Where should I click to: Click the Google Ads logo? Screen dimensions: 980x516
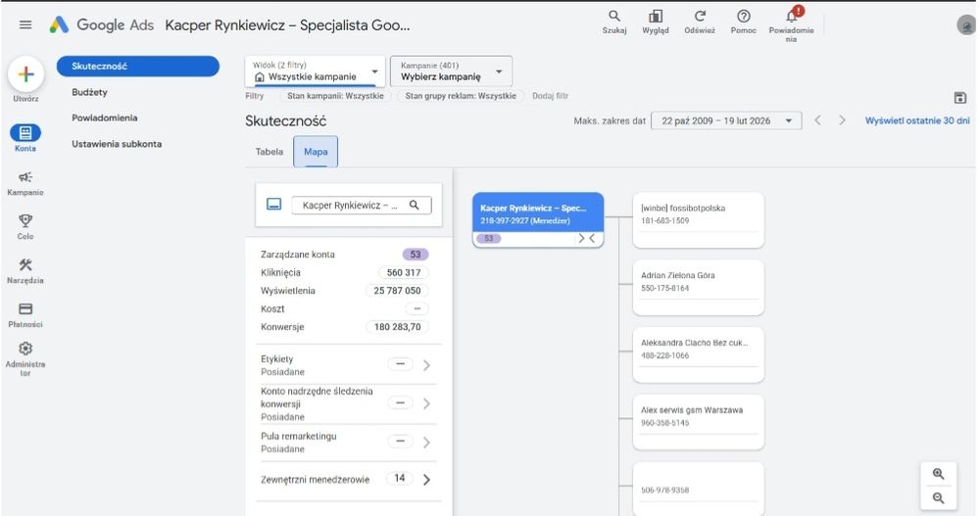(102, 25)
